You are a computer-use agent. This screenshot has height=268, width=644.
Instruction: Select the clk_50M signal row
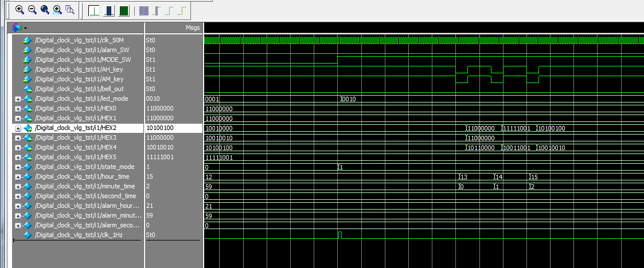click(78, 40)
